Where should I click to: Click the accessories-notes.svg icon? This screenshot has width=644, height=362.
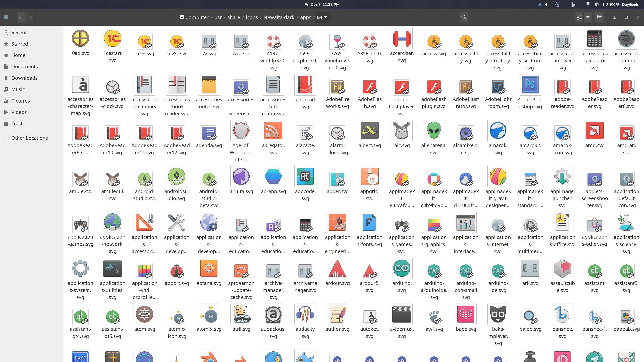click(209, 84)
